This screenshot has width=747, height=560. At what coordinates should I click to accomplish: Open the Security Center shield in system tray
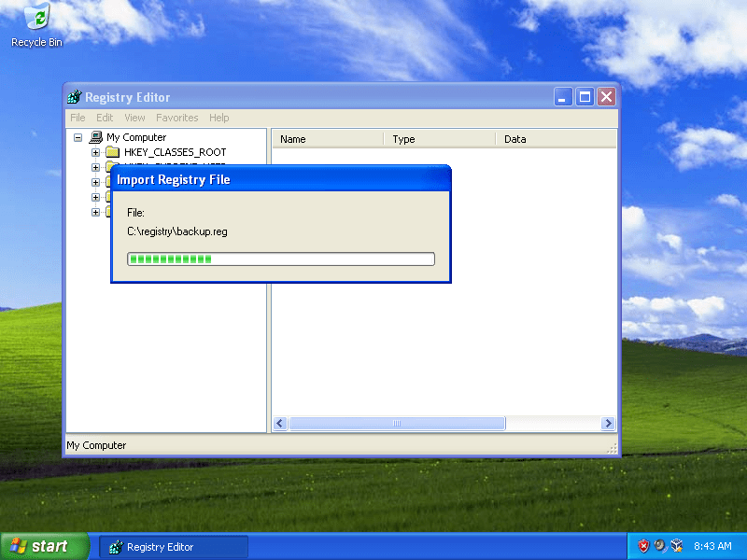[x=643, y=546]
